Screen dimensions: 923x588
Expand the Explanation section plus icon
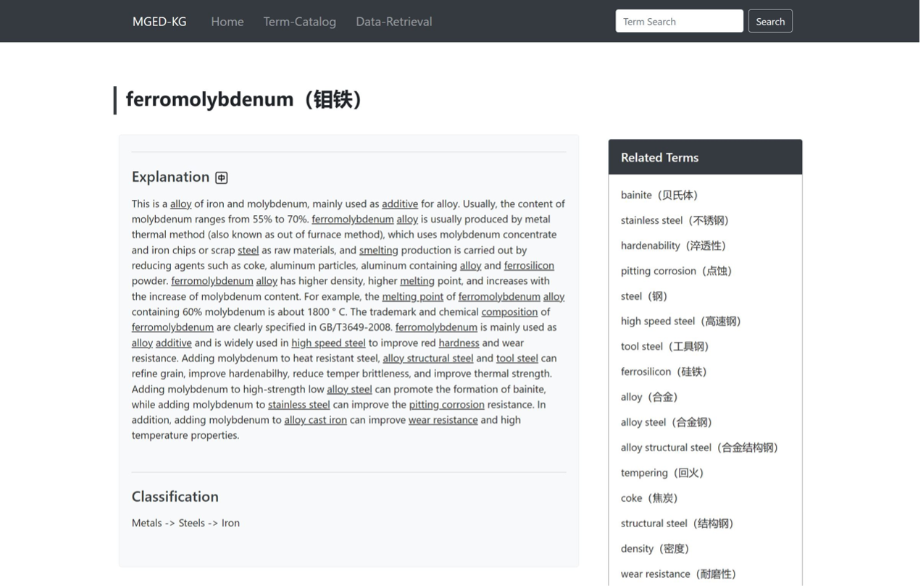(222, 177)
